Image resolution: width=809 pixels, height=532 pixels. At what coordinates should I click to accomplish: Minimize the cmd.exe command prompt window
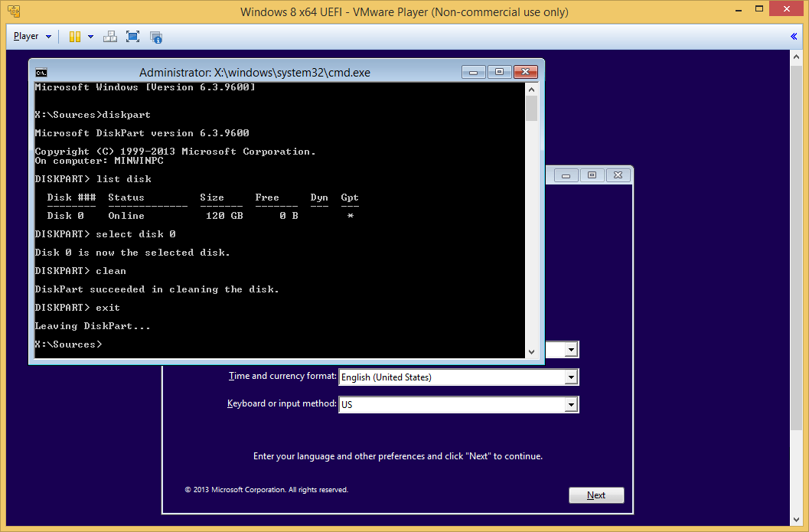[475, 72]
